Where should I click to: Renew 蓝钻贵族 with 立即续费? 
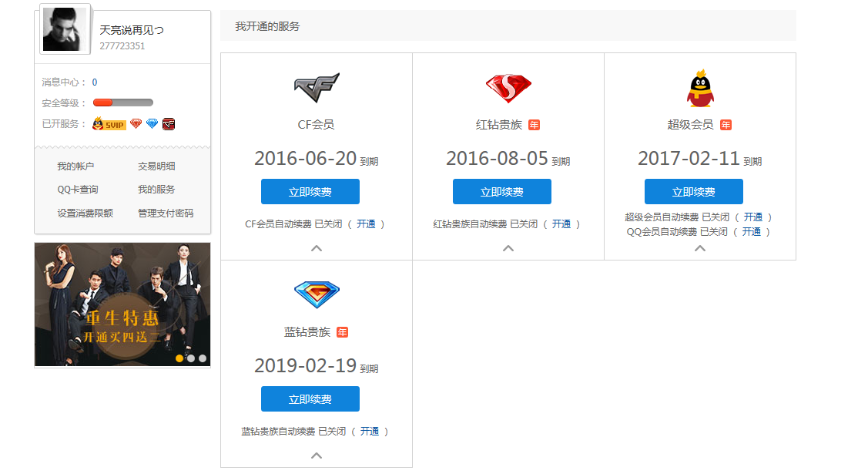(310, 398)
